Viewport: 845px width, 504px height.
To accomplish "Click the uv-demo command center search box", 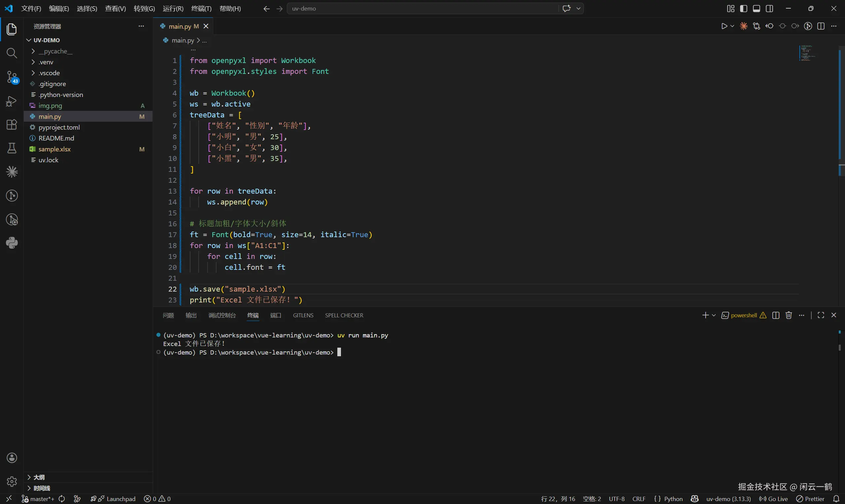I will pos(421,9).
